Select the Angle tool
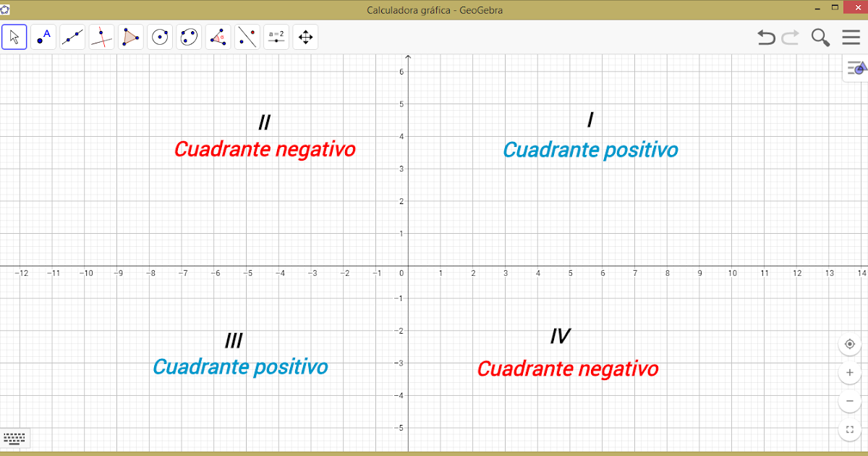 (x=218, y=36)
